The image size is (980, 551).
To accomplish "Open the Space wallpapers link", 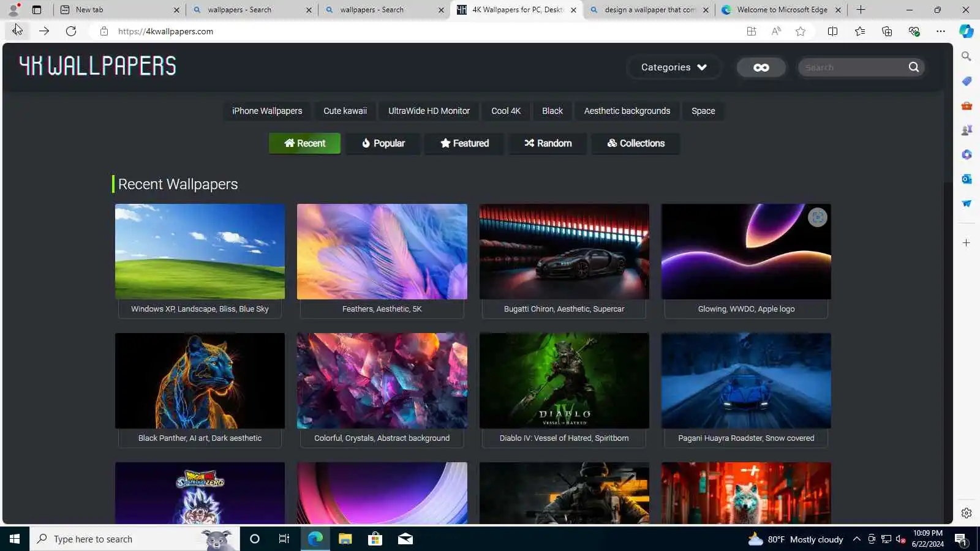I will 703,111.
